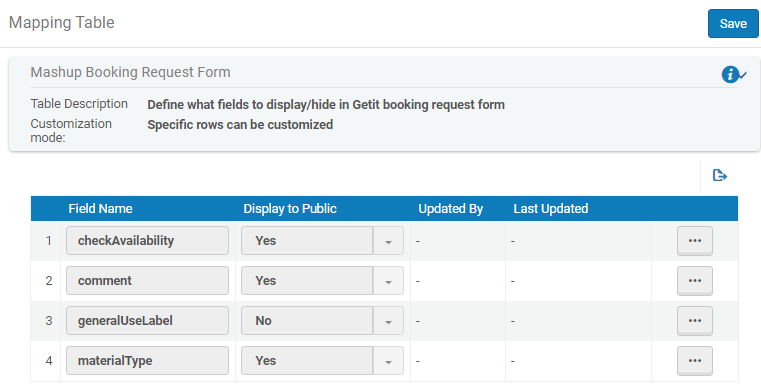This screenshot has height=385, width=761.
Task: Click the Updated By column header
Action: coord(450,209)
